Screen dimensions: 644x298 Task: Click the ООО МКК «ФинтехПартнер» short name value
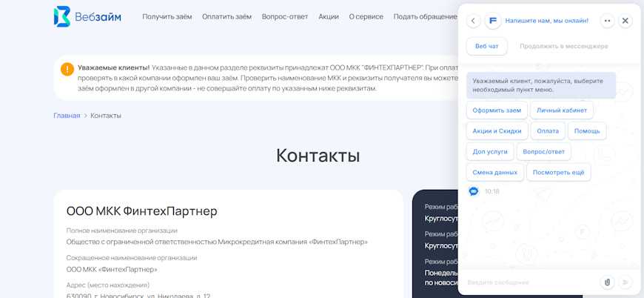coord(112,270)
